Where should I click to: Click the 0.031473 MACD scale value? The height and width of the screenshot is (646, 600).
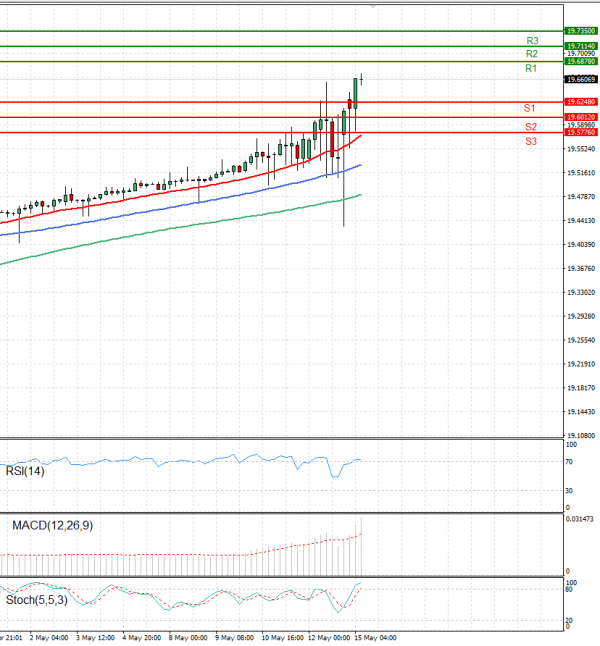(579, 519)
